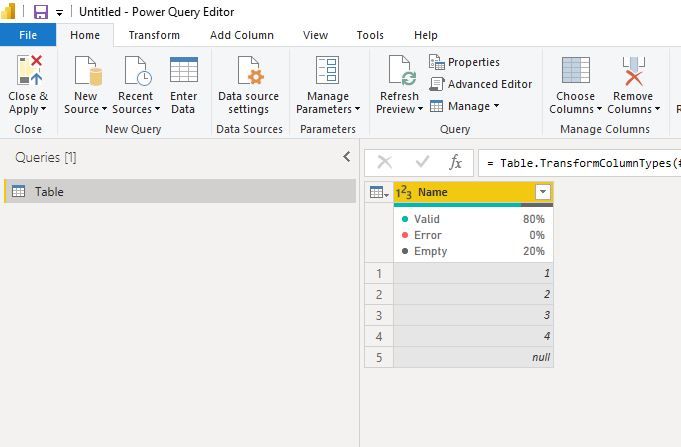
Task: Click the 123 data type icon of Name column
Action: click(x=403, y=192)
